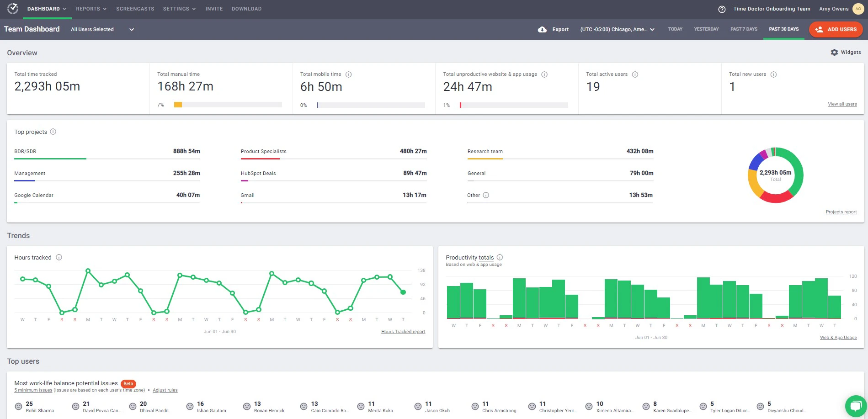This screenshot has width=868, height=419.
Task: Select the Yesterday date range tab
Action: 706,29
